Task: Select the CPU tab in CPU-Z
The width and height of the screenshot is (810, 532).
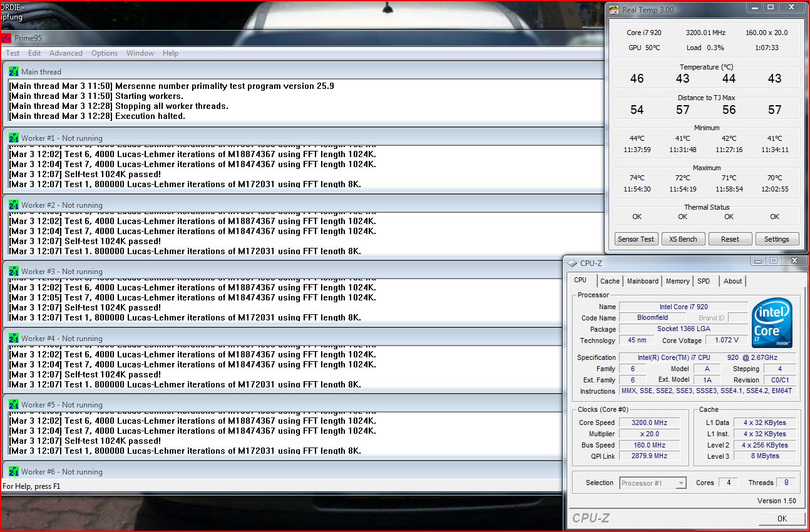Action: pyautogui.click(x=580, y=280)
